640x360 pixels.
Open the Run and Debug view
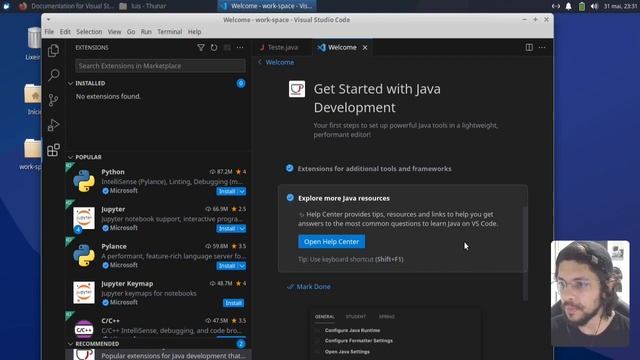[53, 125]
